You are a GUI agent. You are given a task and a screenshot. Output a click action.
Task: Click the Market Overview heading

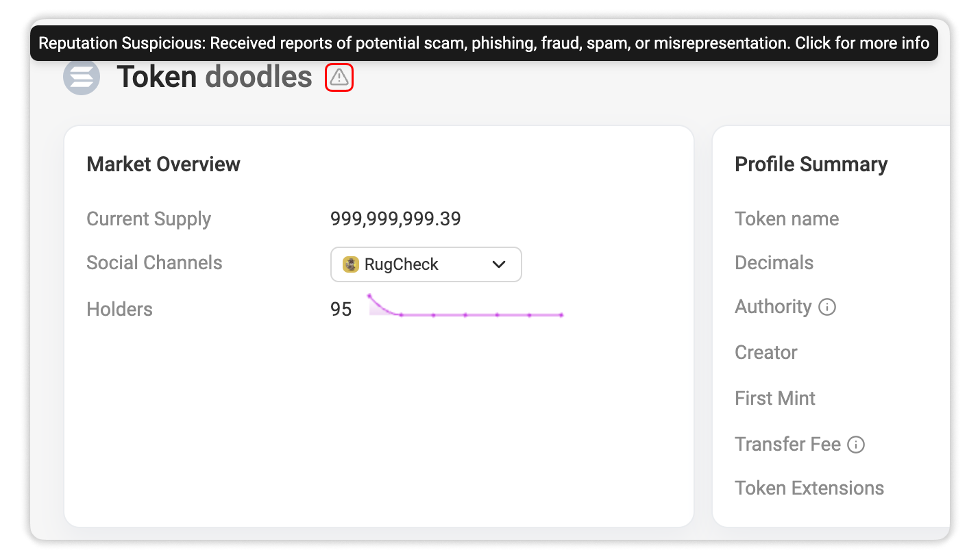pyautogui.click(x=163, y=164)
